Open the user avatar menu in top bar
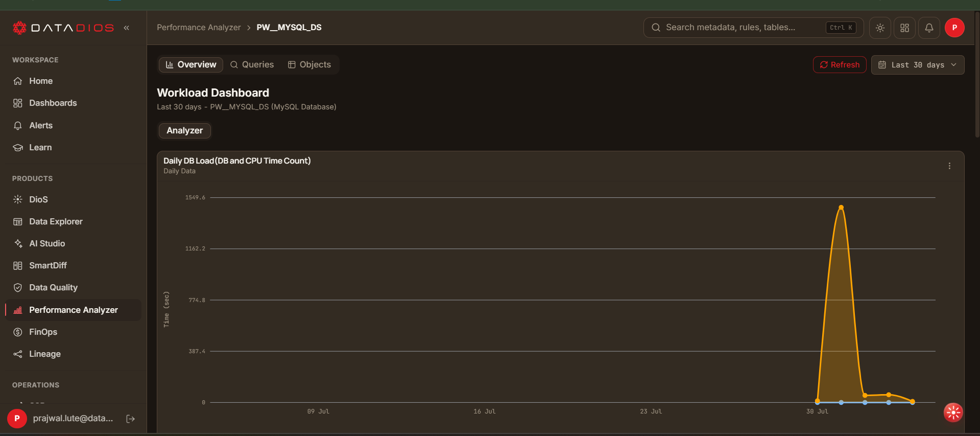980x436 pixels. 954,28
